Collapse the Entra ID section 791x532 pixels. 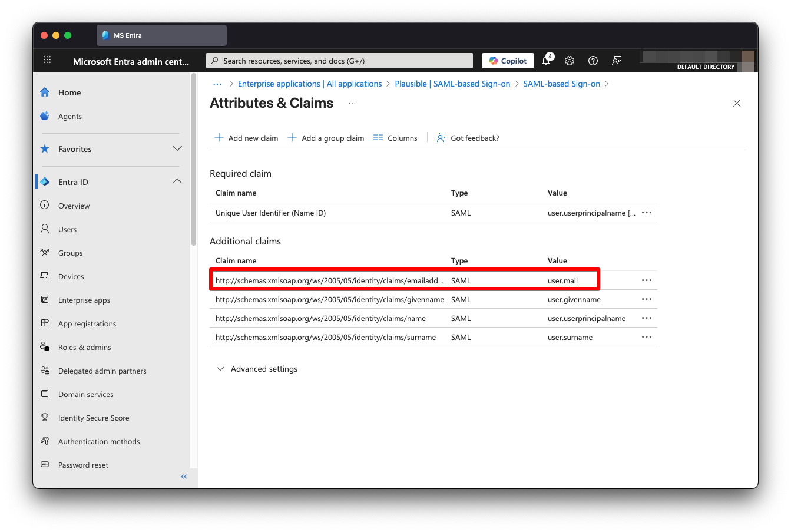point(177,181)
